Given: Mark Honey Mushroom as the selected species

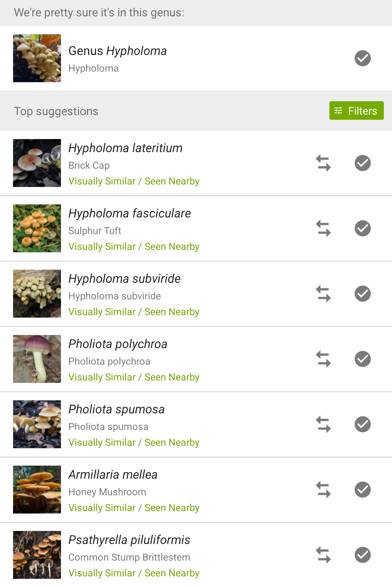Looking at the screenshot, I should point(363,490).
